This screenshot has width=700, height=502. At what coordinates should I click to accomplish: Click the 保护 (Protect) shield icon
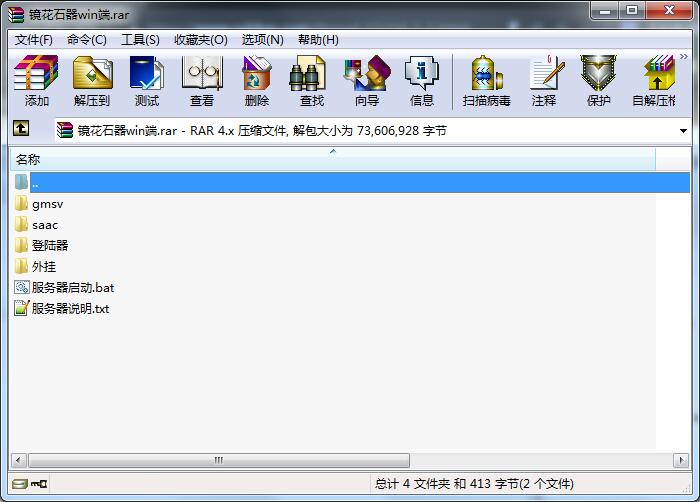pos(598,81)
